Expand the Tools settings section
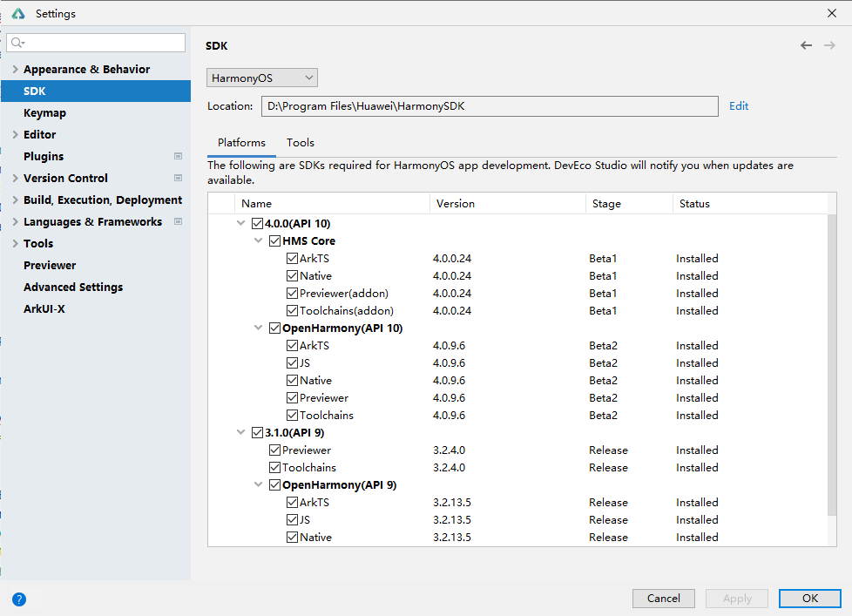 coord(15,243)
